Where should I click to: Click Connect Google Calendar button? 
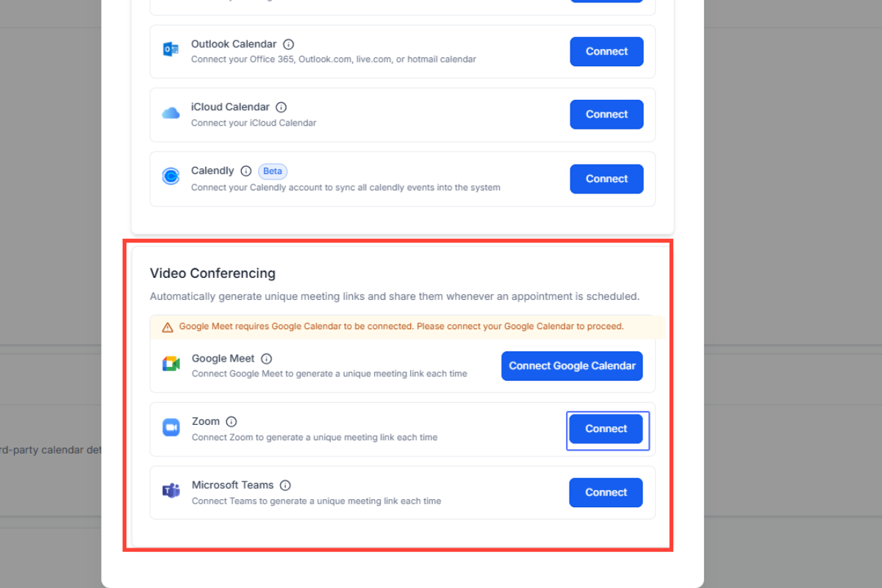coord(572,366)
